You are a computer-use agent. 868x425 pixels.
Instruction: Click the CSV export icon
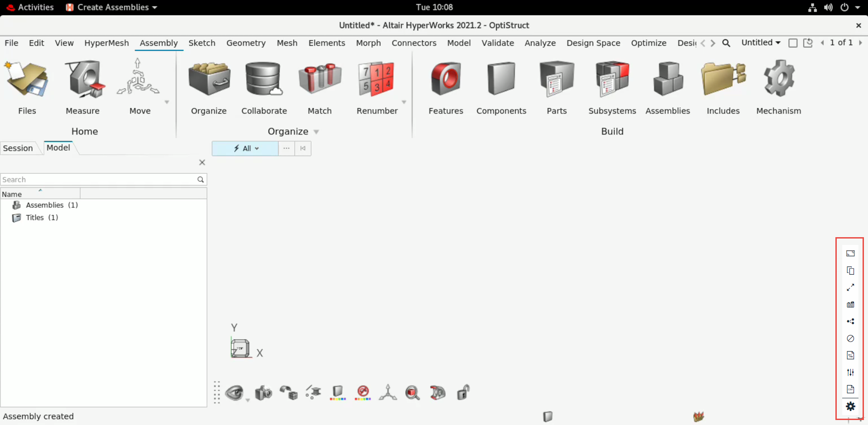(x=850, y=389)
